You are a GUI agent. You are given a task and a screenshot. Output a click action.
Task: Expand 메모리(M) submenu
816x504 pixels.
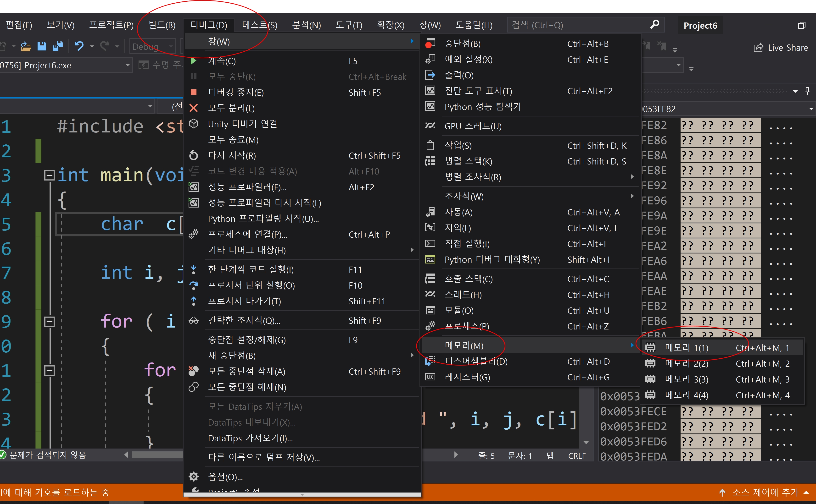pyautogui.click(x=531, y=345)
